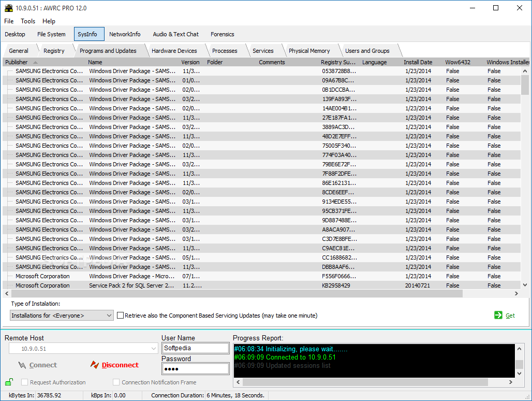Click the Version column header
Viewport: 532px width, 401px height.
pyautogui.click(x=190, y=62)
